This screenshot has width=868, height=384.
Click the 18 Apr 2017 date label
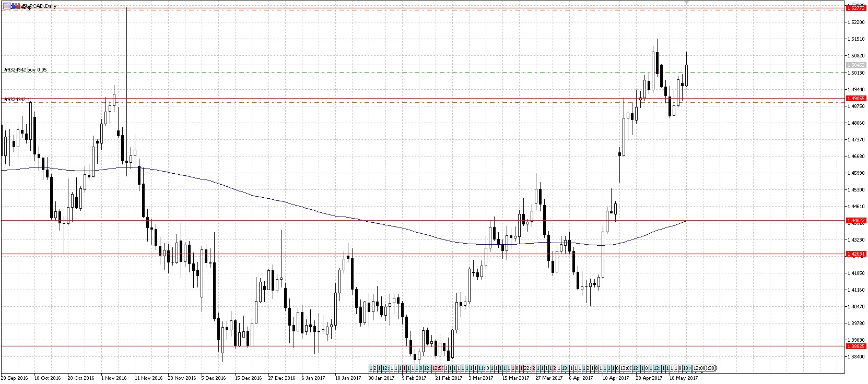click(616, 378)
